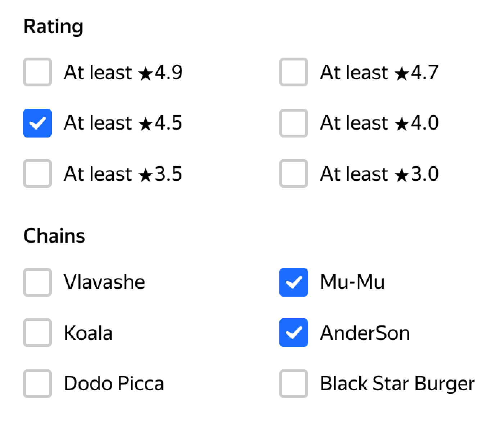
Task: Tick the Koala chain checkbox
Action: (x=37, y=333)
